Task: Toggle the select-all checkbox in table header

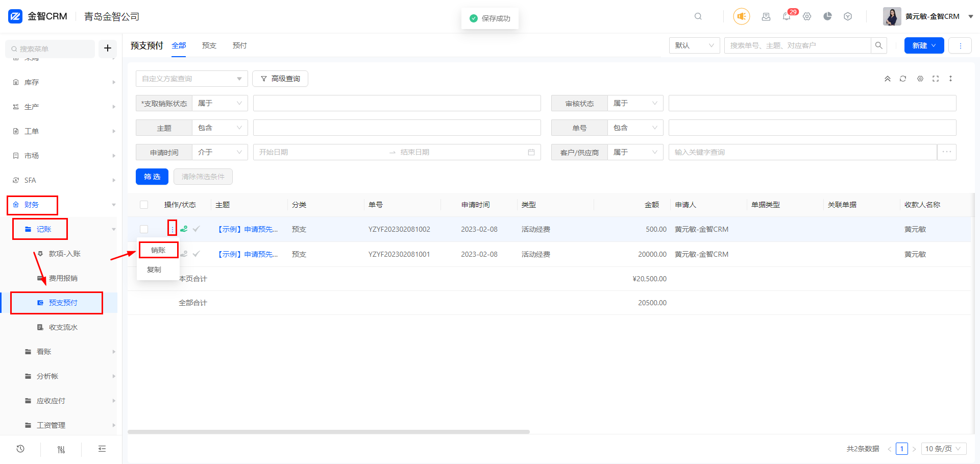Action: point(144,205)
